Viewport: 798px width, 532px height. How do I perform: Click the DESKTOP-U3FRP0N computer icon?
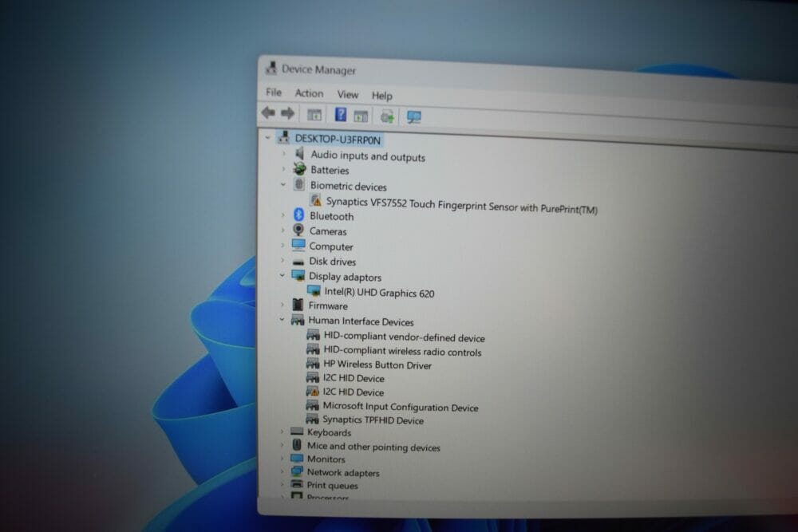(283, 137)
